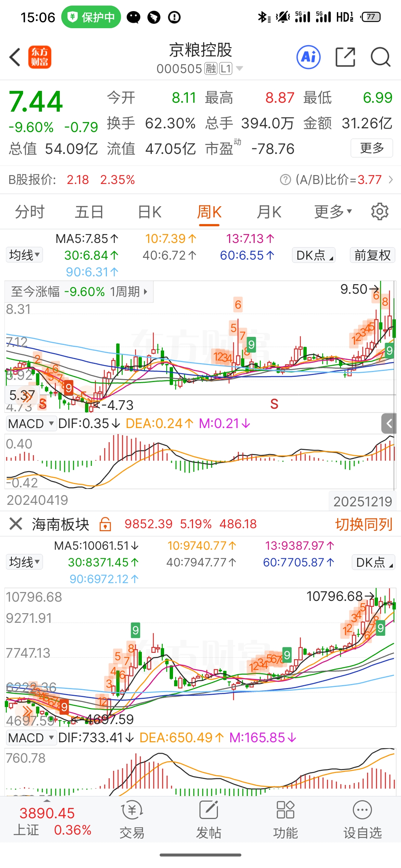Tap the orange lock icon beside 海南板块

pos(105,524)
